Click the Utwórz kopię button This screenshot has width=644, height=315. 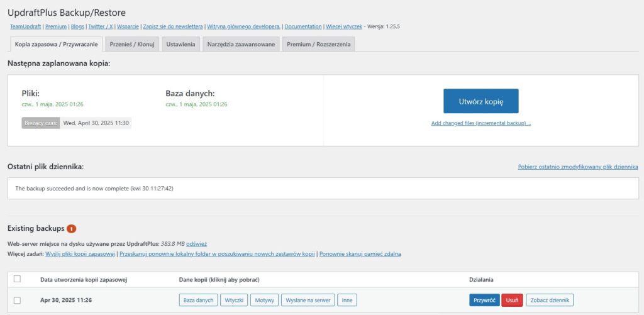pyautogui.click(x=481, y=101)
